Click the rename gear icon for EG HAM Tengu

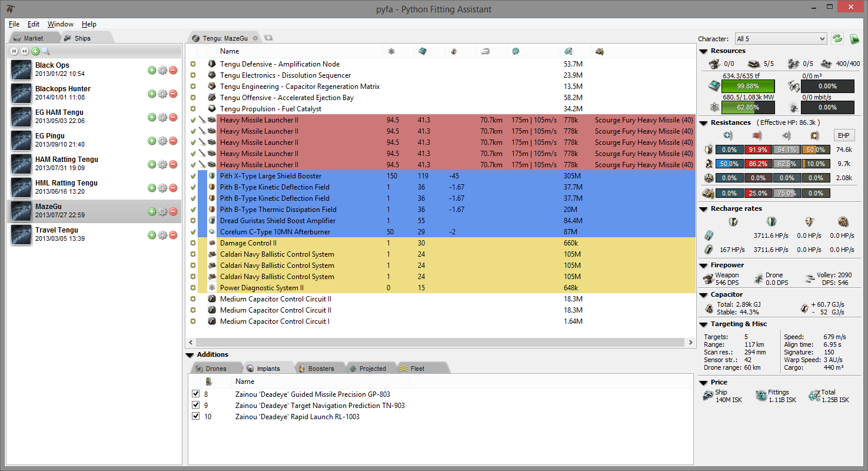pyautogui.click(x=162, y=117)
